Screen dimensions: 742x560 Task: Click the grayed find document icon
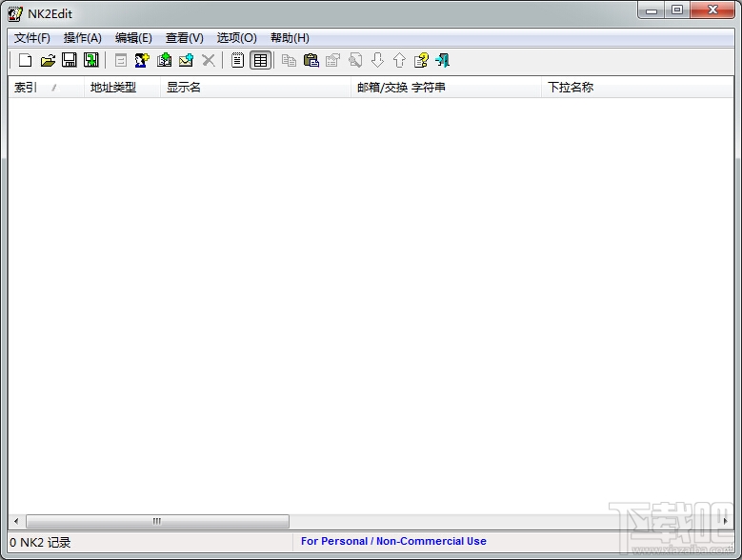click(355, 60)
